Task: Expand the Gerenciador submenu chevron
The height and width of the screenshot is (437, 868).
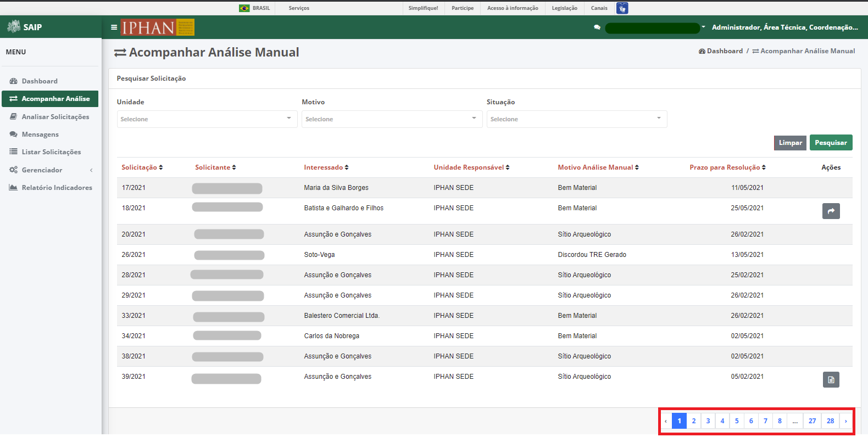Action: click(x=91, y=170)
